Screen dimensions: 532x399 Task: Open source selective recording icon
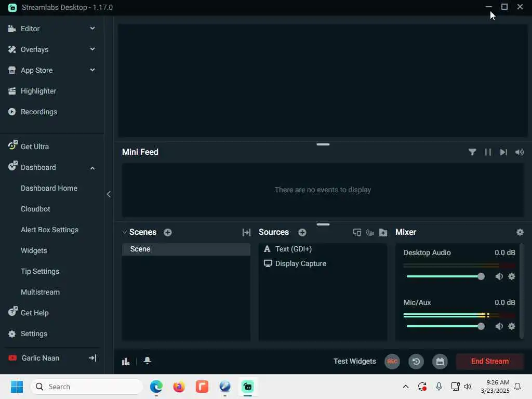(357, 232)
